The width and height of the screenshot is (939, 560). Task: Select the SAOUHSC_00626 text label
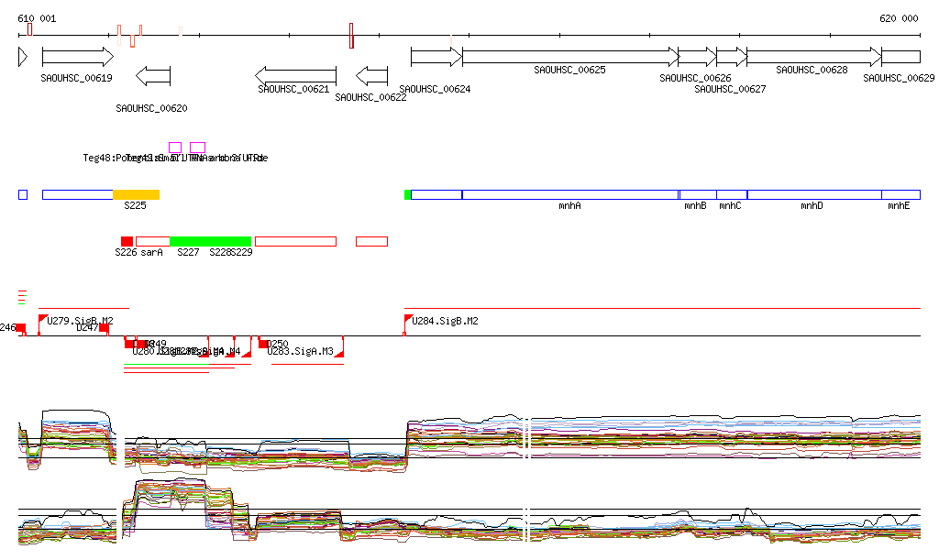pos(695,79)
